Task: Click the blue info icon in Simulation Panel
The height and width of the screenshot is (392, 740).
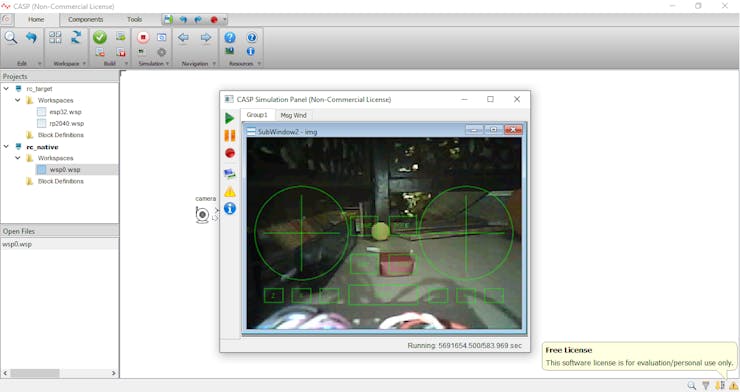Action: pyautogui.click(x=230, y=208)
